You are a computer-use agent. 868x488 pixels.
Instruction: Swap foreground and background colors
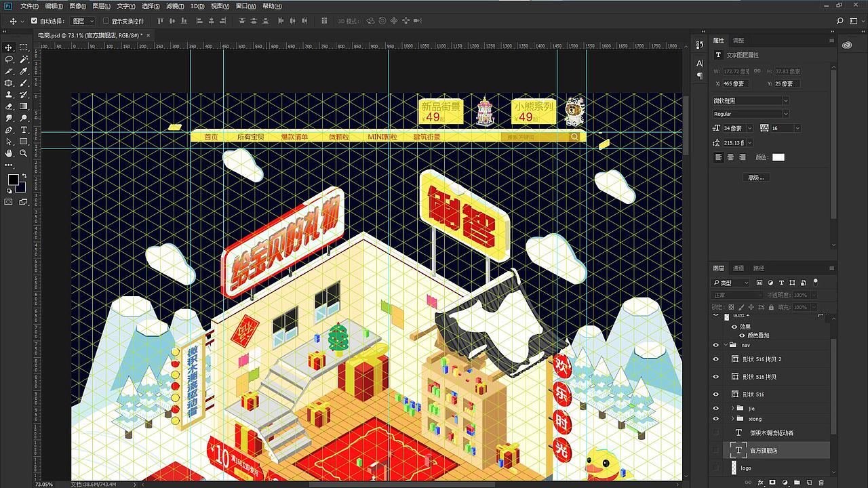[23, 175]
